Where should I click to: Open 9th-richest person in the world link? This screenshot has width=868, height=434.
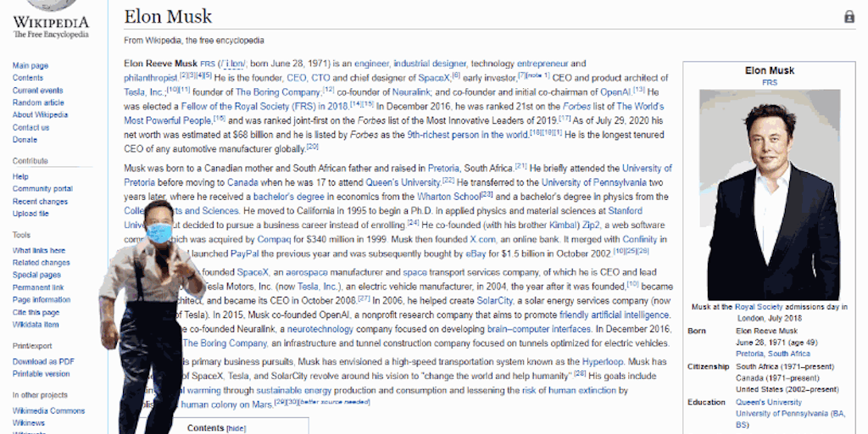[468, 135]
